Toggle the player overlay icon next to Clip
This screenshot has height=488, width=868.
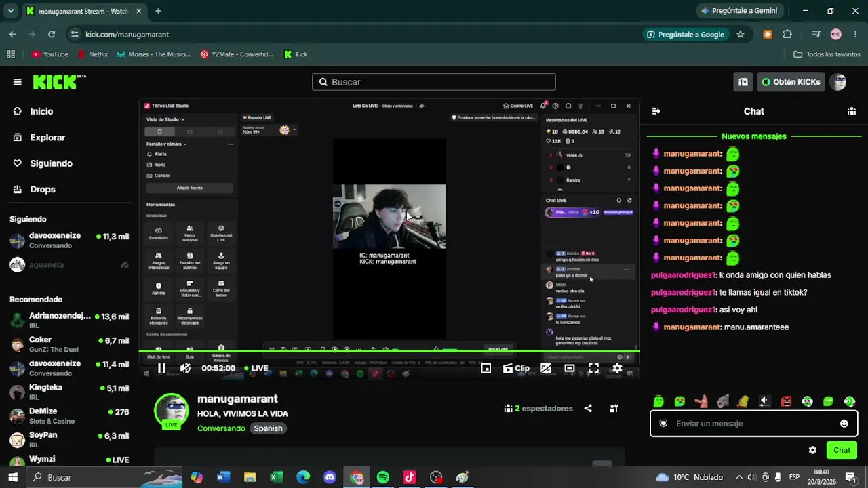tap(546, 368)
